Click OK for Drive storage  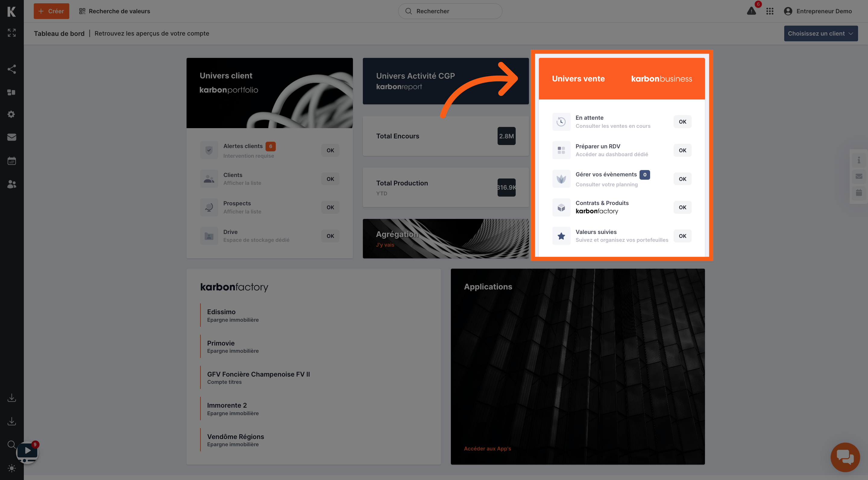tap(330, 236)
